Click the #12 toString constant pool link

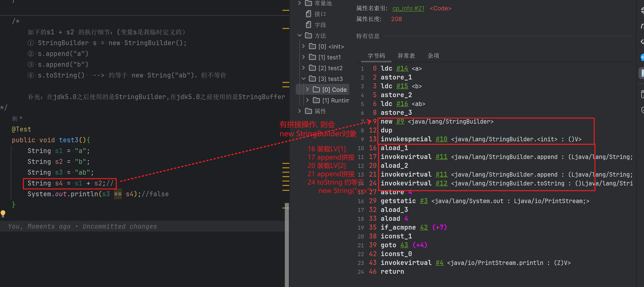[441, 183]
